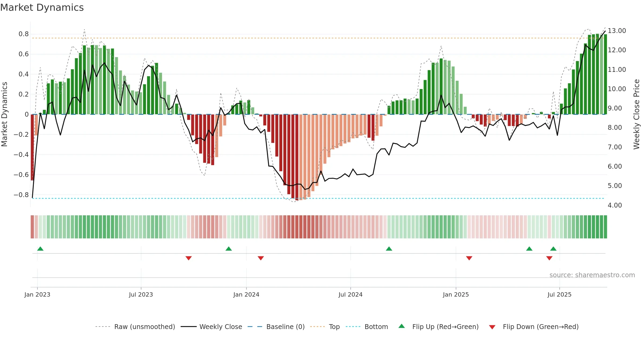Click the first red heatmap cell at far left
644x362 pixels.
[32, 227]
